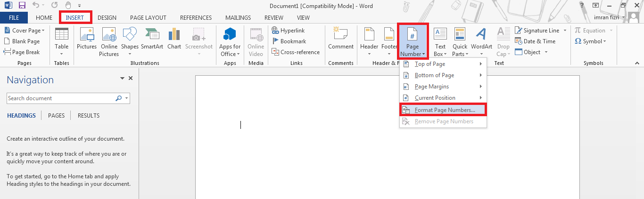This screenshot has width=644, height=199.
Task: Open user account menu imran fizri
Action: tap(616, 17)
